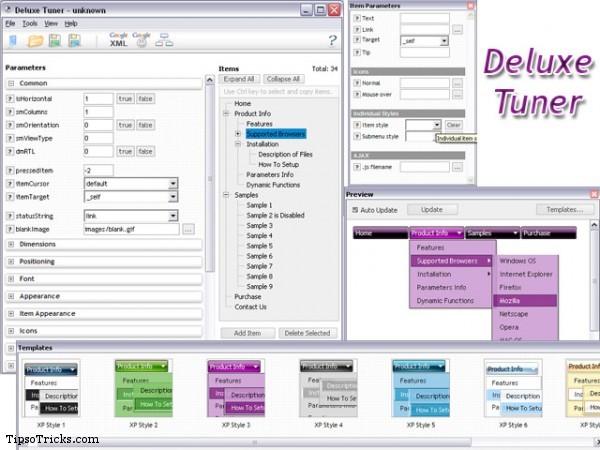
Task: Click the Google search-engine friendly icon
Action: point(142,39)
